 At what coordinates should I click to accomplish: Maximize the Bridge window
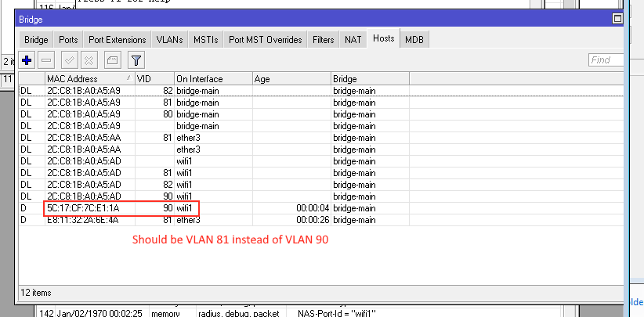[617, 19]
